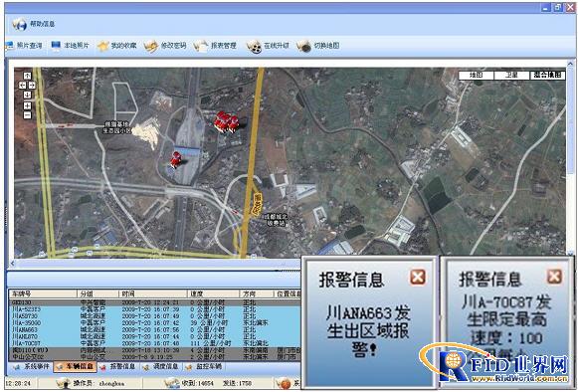
Task: Open the 帮助信息 help globe icon
Action: tap(19, 24)
